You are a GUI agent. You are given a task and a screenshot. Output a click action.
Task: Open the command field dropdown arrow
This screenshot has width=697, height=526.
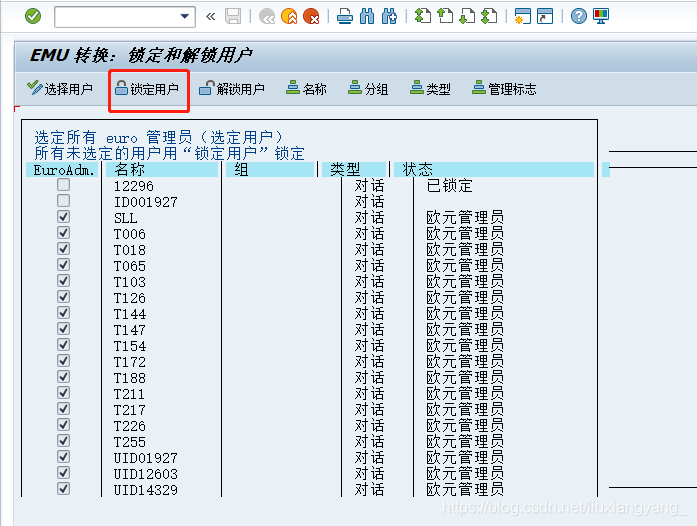(x=184, y=16)
